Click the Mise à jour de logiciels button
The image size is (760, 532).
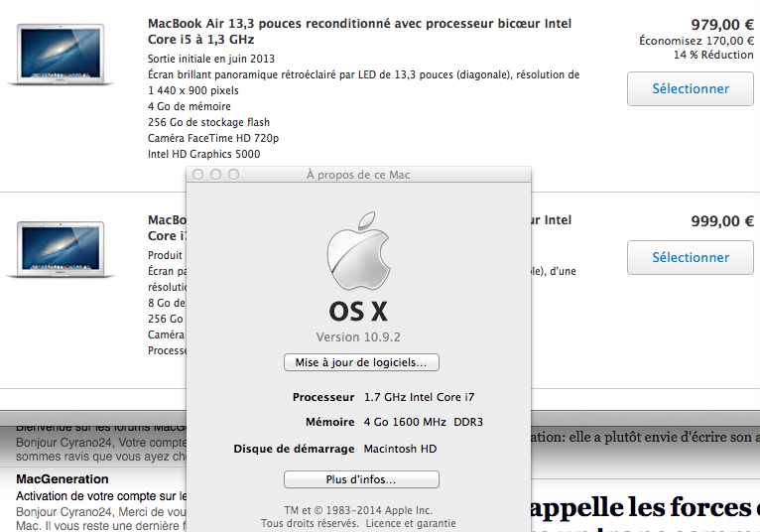pyautogui.click(x=361, y=362)
